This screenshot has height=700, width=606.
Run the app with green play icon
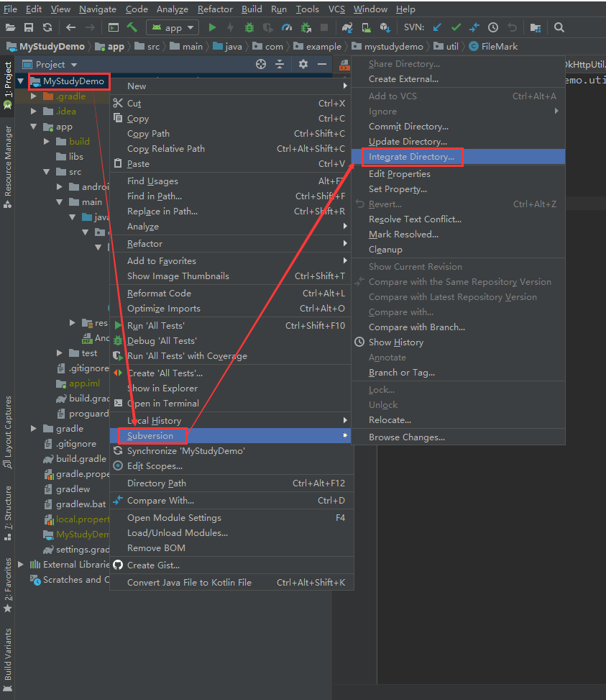pos(212,27)
